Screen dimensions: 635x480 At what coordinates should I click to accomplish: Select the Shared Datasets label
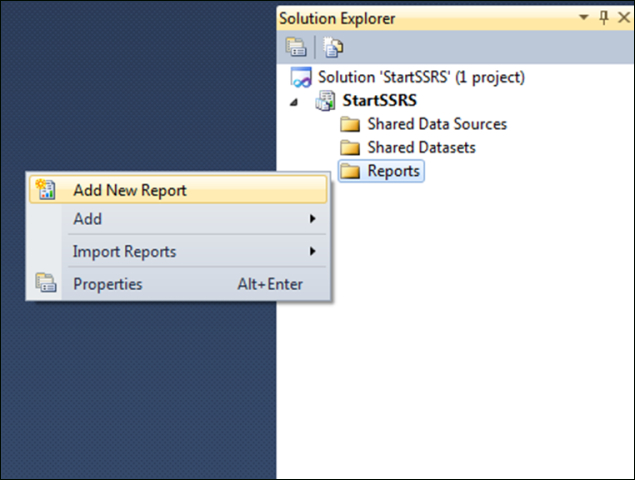click(x=421, y=147)
